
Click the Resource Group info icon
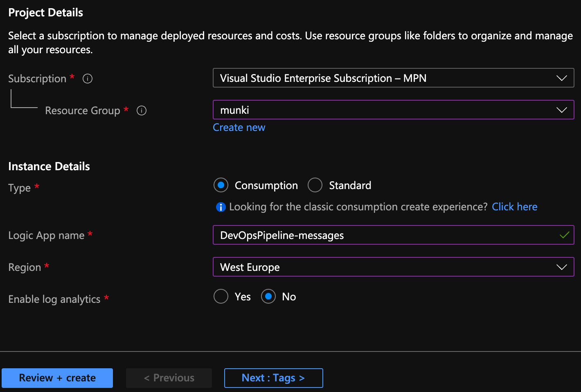click(x=142, y=110)
